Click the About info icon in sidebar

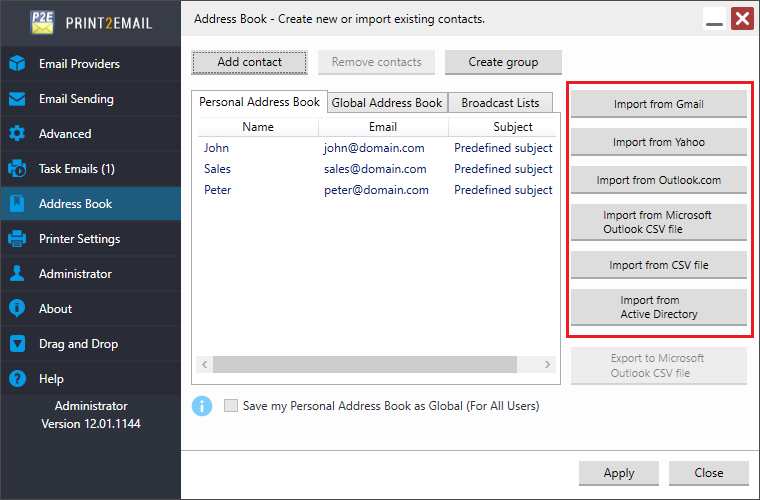pos(17,308)
